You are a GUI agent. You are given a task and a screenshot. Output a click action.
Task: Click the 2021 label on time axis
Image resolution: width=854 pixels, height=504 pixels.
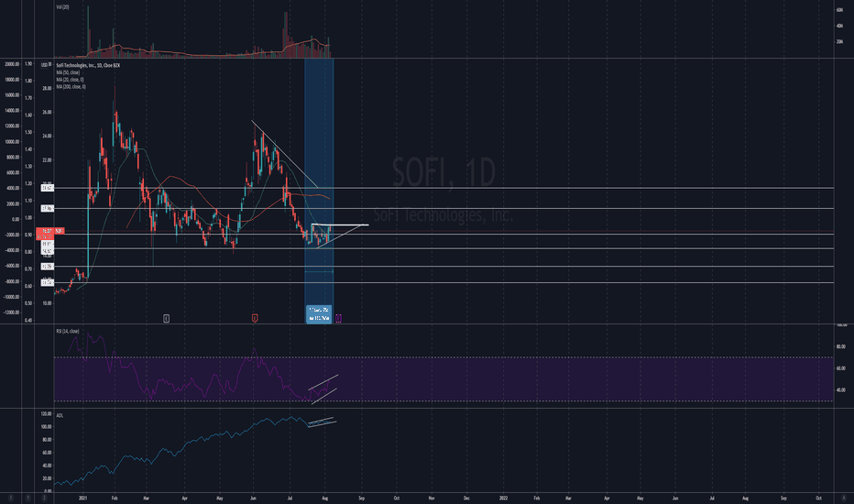[x=82, y=498]
